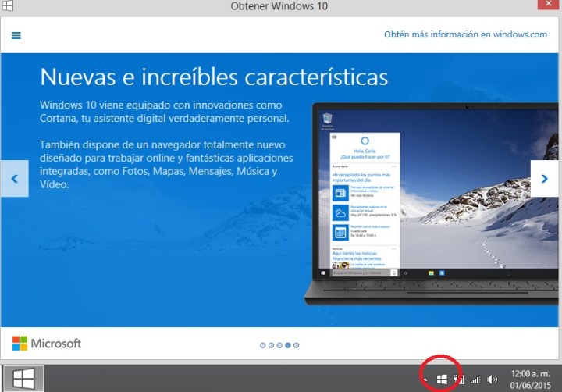Open the windows.com information link
The width and height of the screenshot is (562, 392).
(x=465, y=34)
